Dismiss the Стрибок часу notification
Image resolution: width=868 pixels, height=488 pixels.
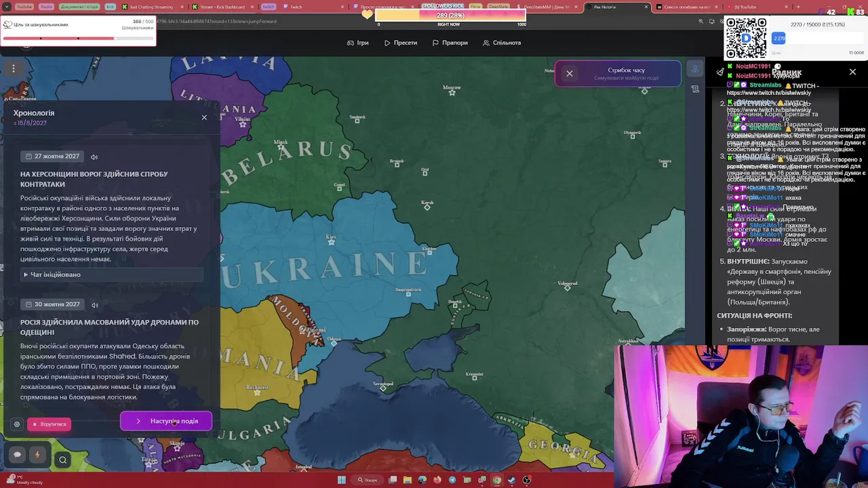[570, 73]
